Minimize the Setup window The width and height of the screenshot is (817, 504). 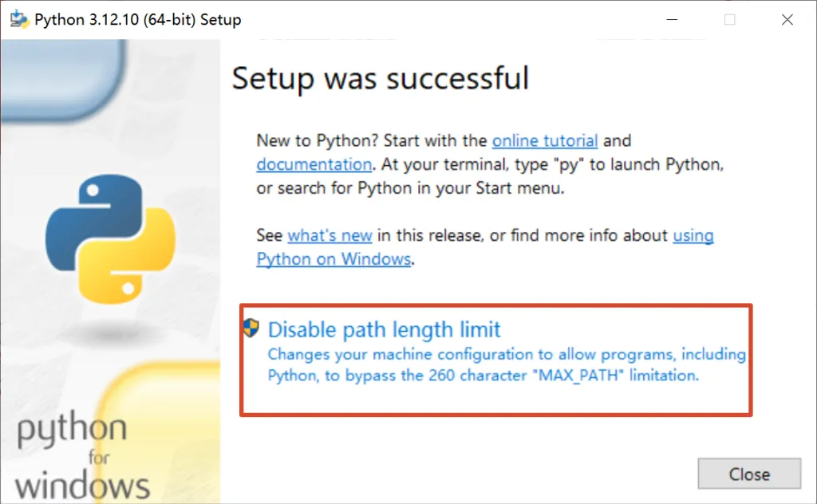pyautogui.click(x=672, y=20)
